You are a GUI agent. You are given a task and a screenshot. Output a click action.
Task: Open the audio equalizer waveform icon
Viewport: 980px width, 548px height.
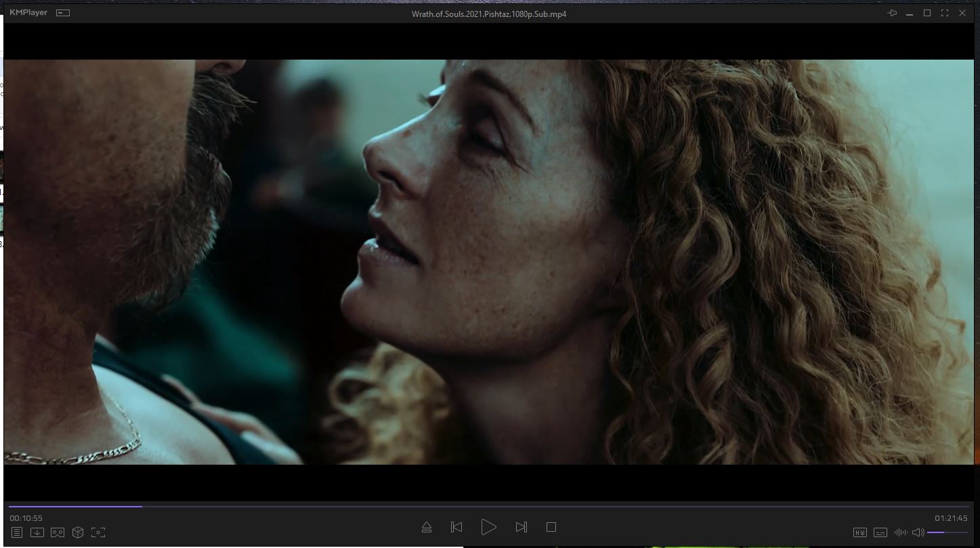pos(901,532)
